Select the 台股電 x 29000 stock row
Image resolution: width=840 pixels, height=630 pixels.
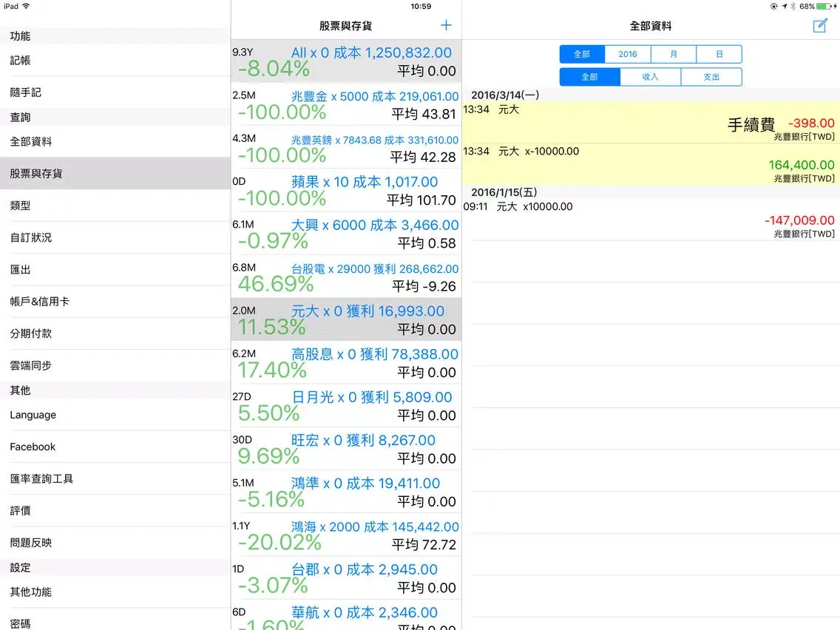point(346,277)
